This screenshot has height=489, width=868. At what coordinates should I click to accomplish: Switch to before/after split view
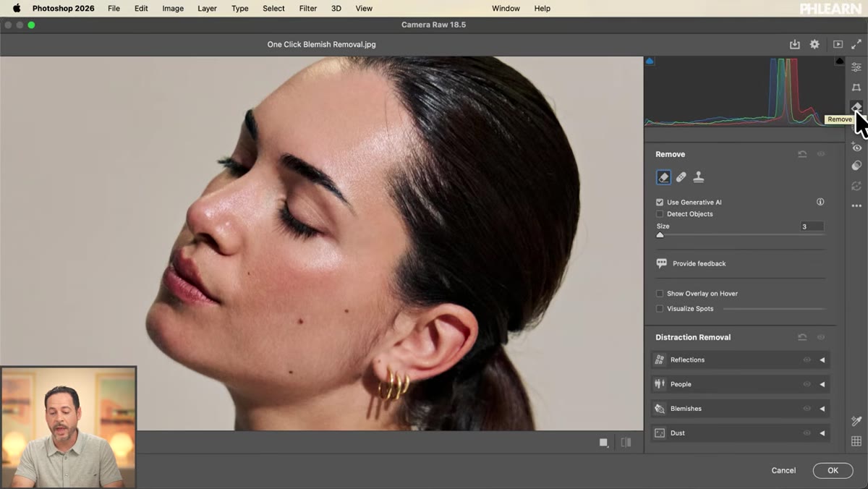[x=626, y=443]
